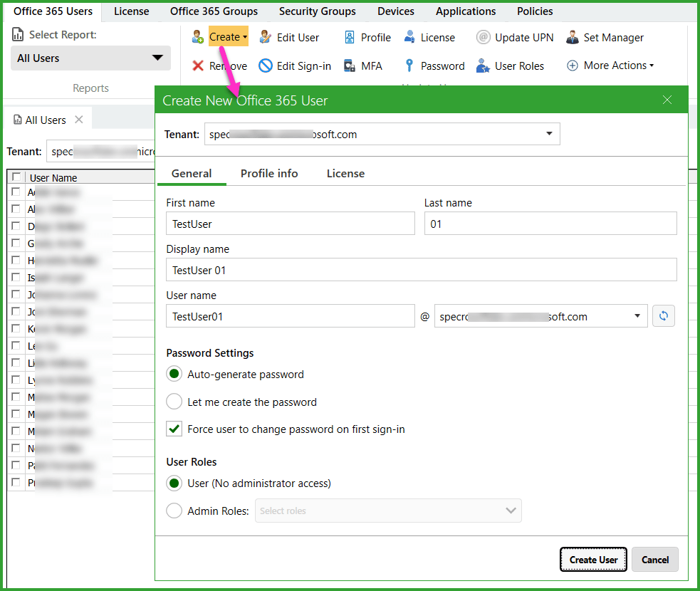Click the Create User button
Viewport: 700px width, 591px height.
coord(593,559)
